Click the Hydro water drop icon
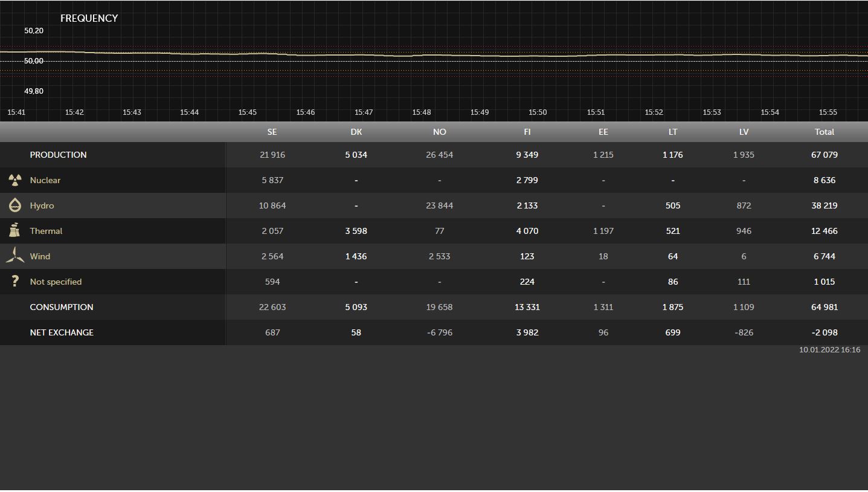The height and width of the screenshot is (492, 868). coord(15,206)
